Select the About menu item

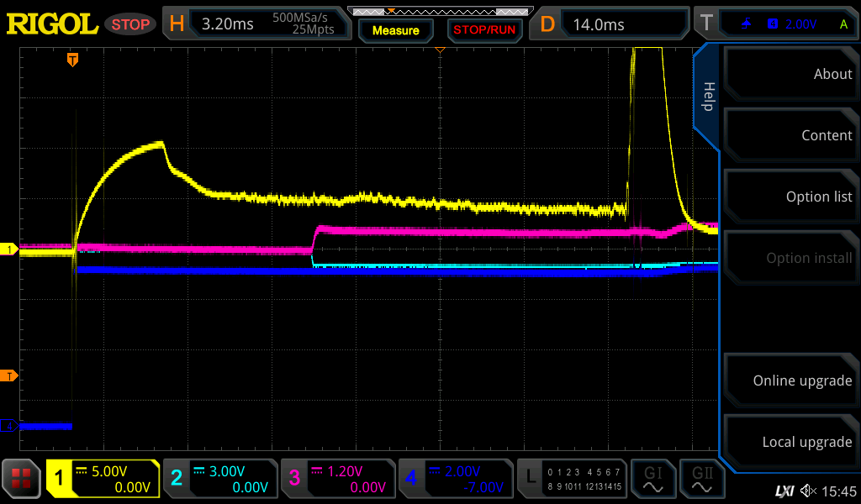pos(790,74)
